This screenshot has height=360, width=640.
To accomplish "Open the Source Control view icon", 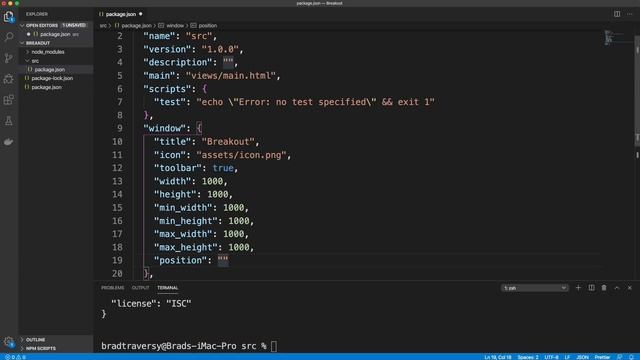I will pos(9,58).
